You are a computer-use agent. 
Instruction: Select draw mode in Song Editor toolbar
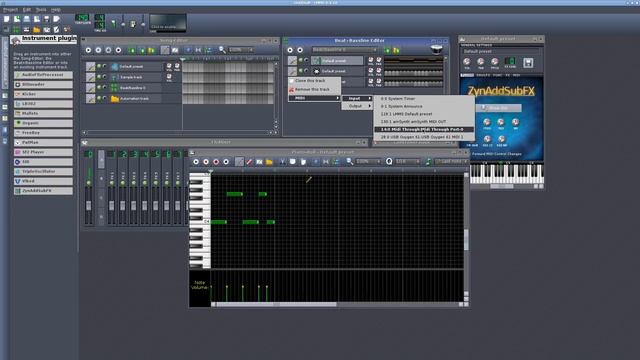(x=165, y=50)
